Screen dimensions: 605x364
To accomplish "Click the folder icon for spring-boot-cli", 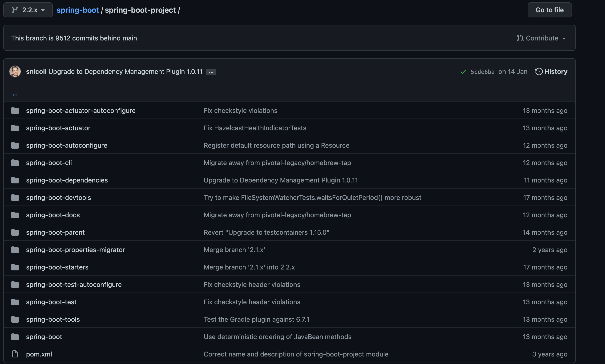I will [x=15, y=163].
